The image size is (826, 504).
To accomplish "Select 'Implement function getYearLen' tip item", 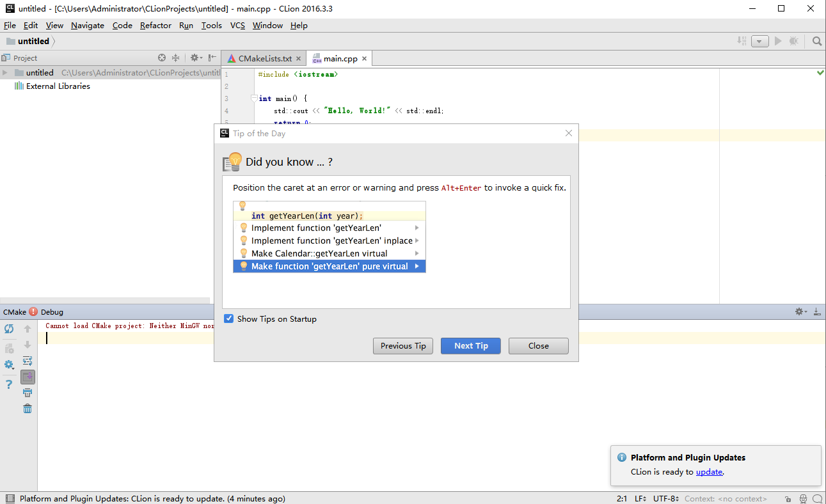I will pyautogui.click(x=330, y=228).
